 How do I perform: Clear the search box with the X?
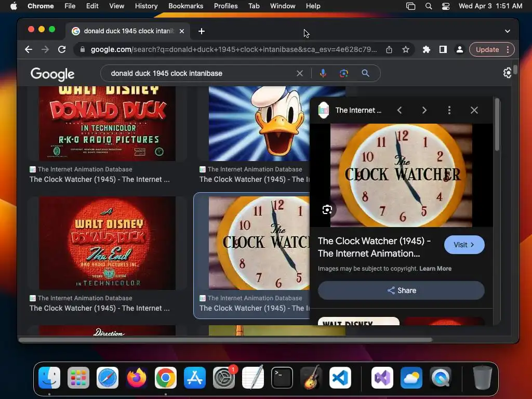[300, 73]
